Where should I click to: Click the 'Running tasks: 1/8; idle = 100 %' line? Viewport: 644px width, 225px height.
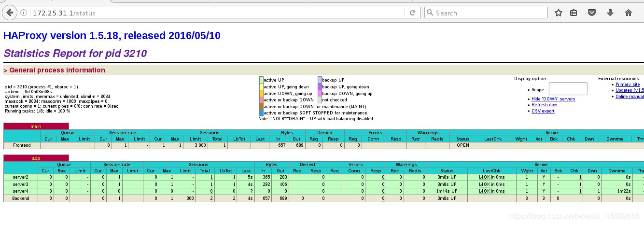(37, 111)
